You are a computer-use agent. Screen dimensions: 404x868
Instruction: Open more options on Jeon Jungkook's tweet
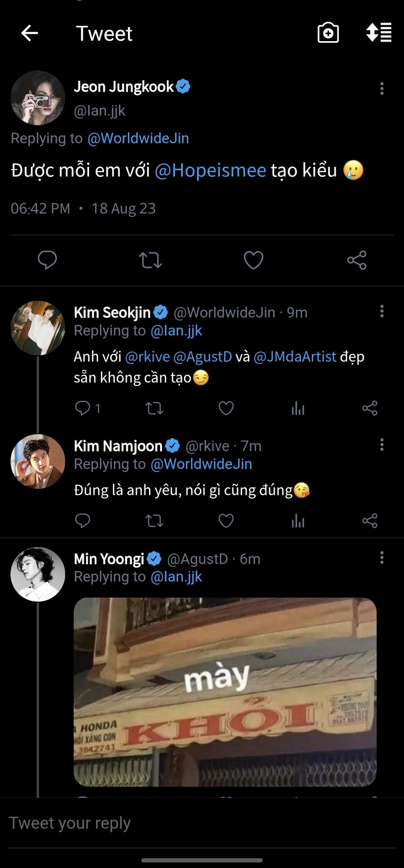click(382, 88)
